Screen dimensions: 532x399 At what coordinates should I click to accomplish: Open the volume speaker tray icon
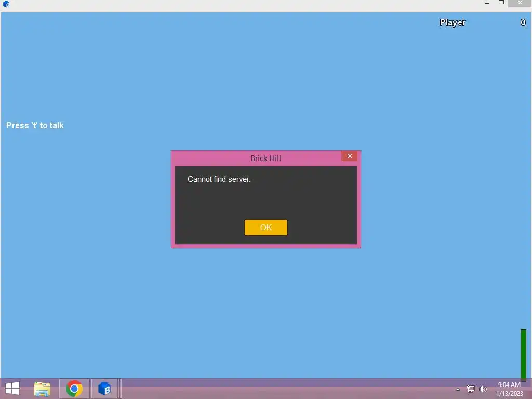tap(483, 389)
